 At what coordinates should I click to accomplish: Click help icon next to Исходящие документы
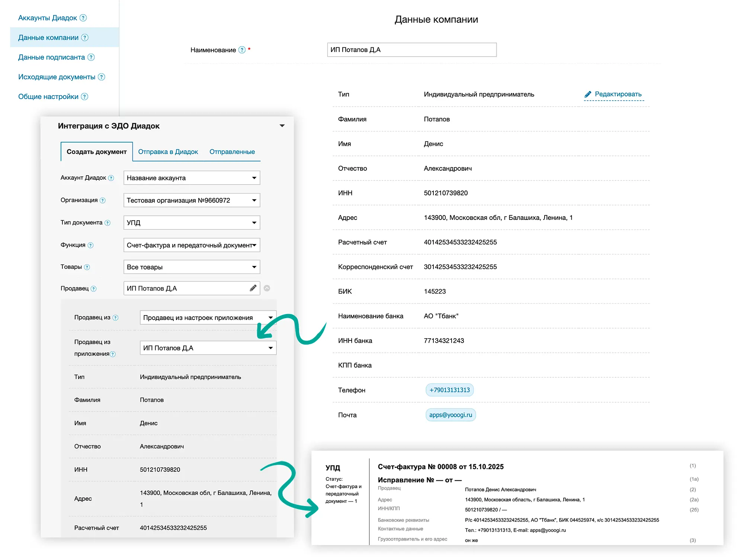click(102, 77)
